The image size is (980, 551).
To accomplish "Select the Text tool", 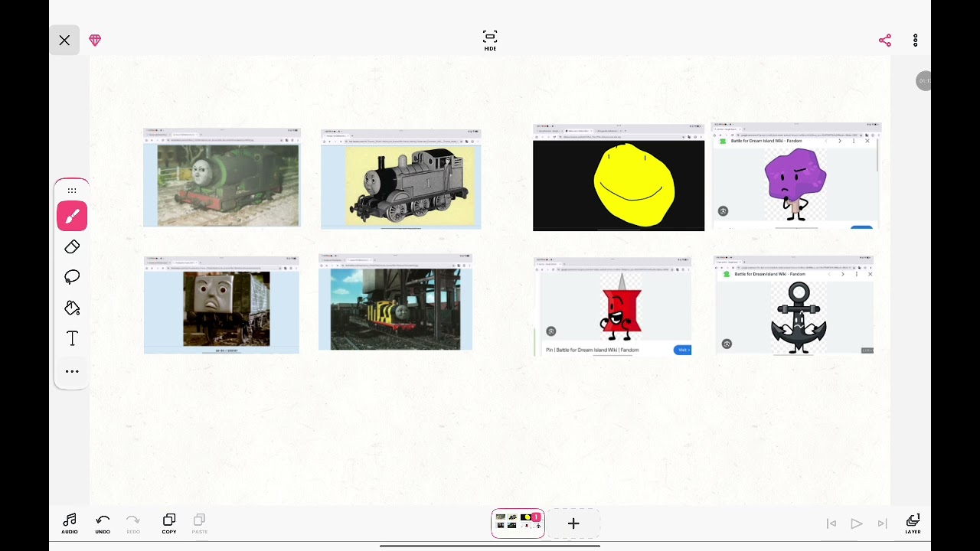I will (72, 338).
